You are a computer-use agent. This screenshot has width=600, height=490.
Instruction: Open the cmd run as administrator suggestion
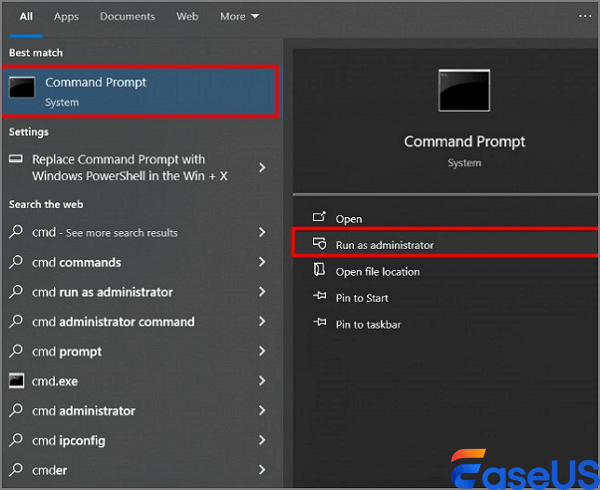(x=102, y=292)
